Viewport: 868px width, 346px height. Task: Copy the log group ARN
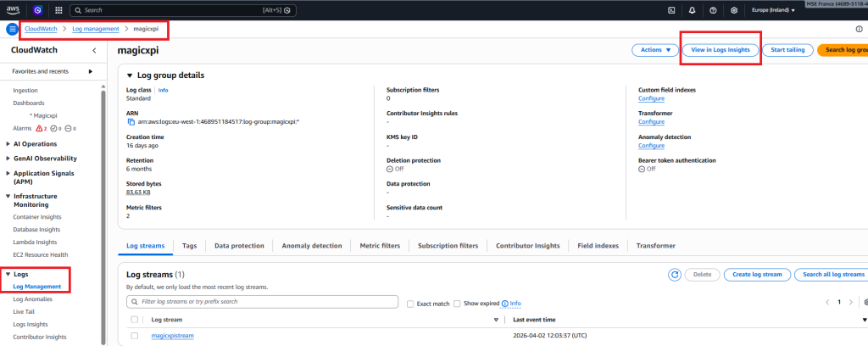tap(131, 122)
